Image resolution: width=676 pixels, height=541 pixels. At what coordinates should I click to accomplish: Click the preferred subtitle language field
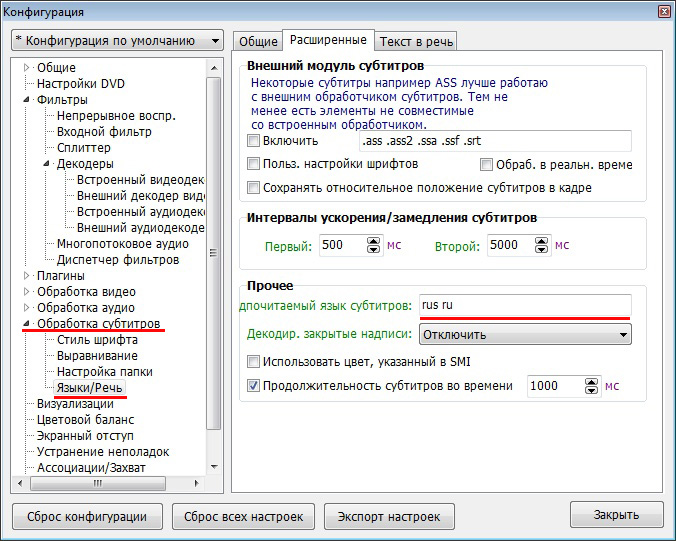coord(524,305)
